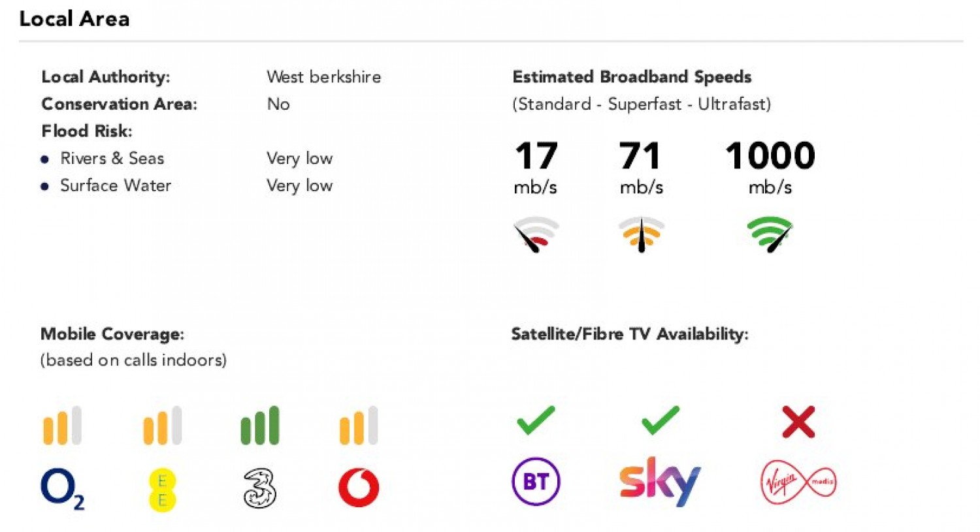Screen dimensions: 980x532
Task: Click the green checkmark above BT
Action: point(536,420)
